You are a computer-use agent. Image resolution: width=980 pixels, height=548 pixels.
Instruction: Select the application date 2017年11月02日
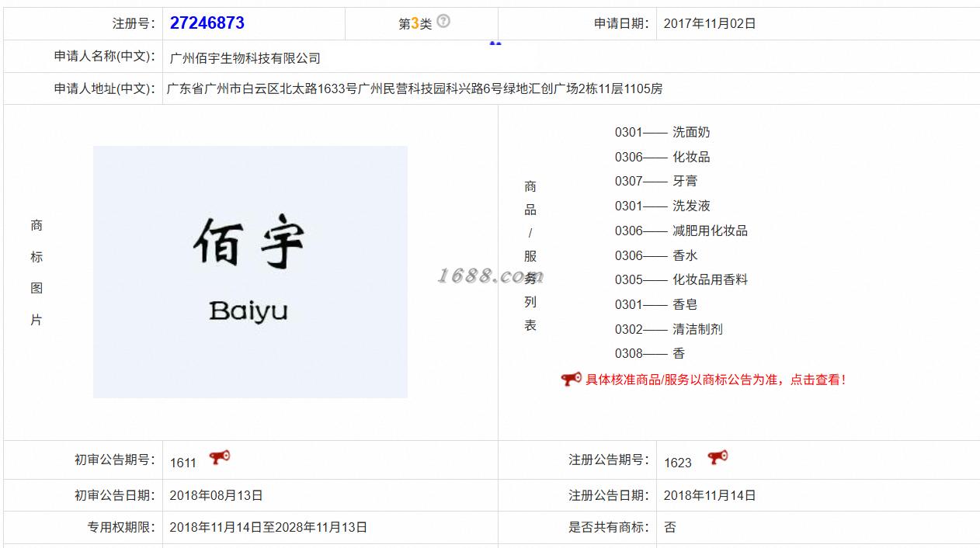tap(710, 23)
